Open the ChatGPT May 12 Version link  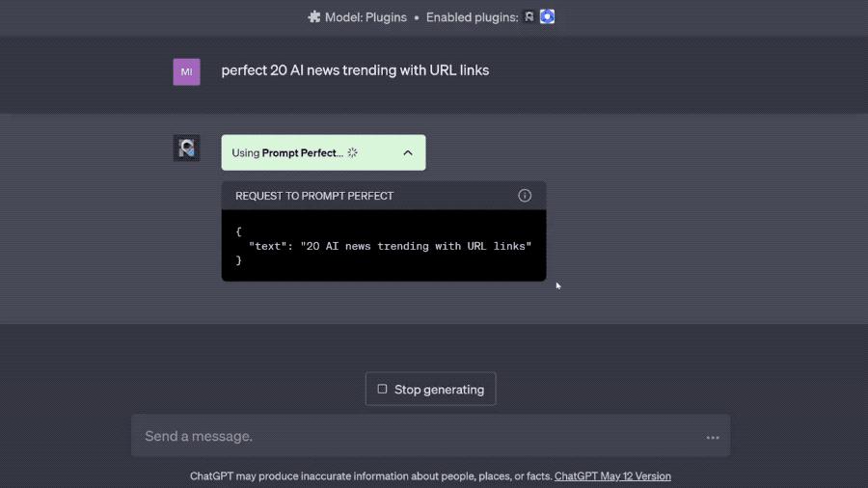click(x=612, y=476)
